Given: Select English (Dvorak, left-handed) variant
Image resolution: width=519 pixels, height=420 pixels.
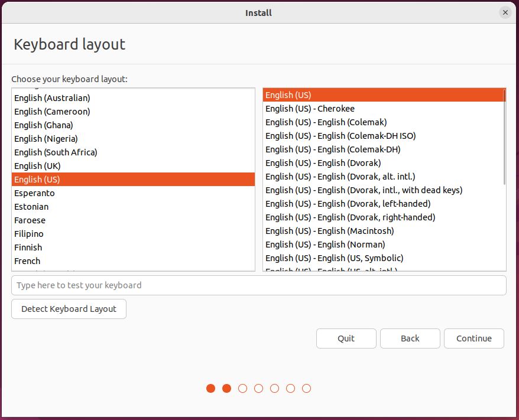Looking at the screenshot, I should click(348, 204).
